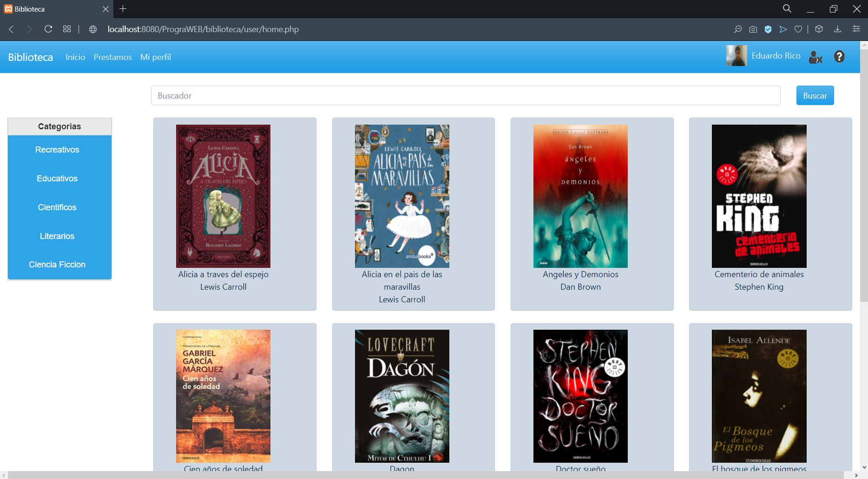Click the title text Alicia a traves del espejo
868x479 pixels.
[x=223, y=274]
